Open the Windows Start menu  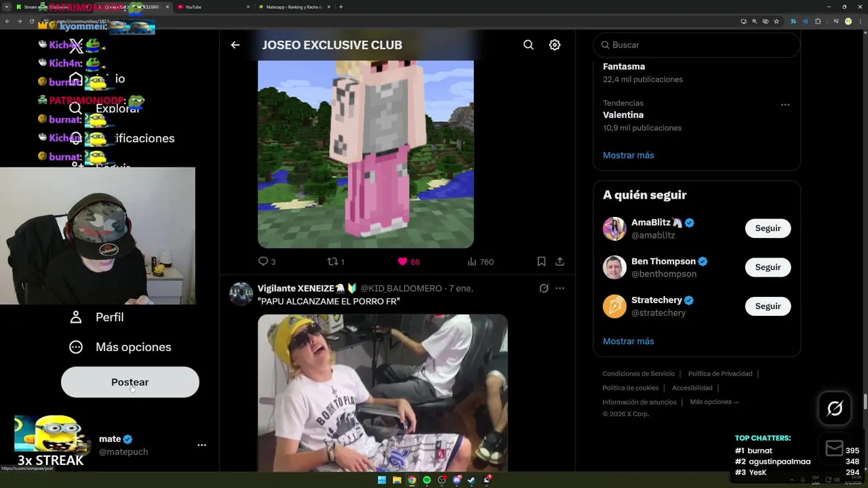point(382,480)
